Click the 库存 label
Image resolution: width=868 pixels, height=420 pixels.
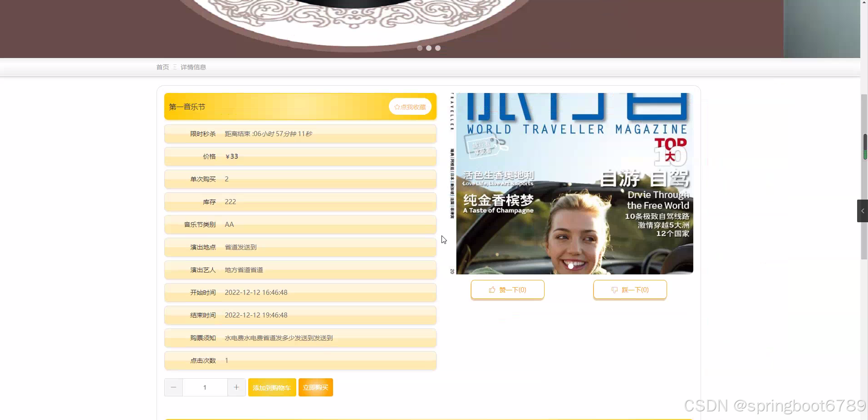(x=209, y=202)
